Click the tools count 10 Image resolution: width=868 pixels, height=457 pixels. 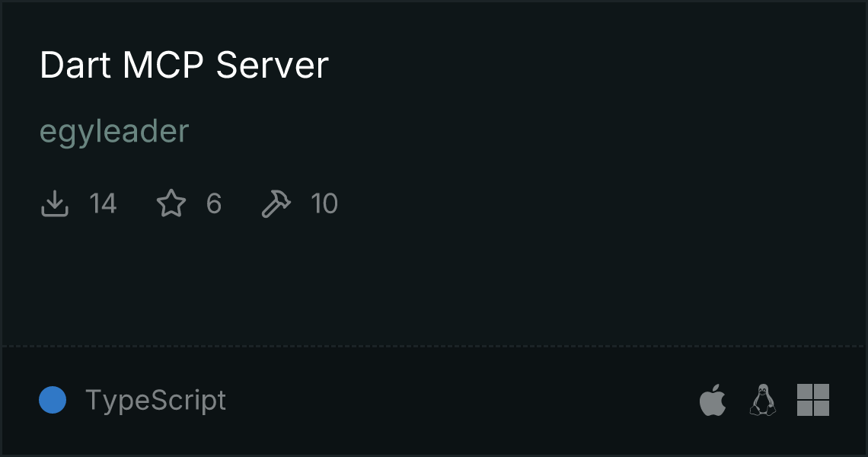coord(324,203)
